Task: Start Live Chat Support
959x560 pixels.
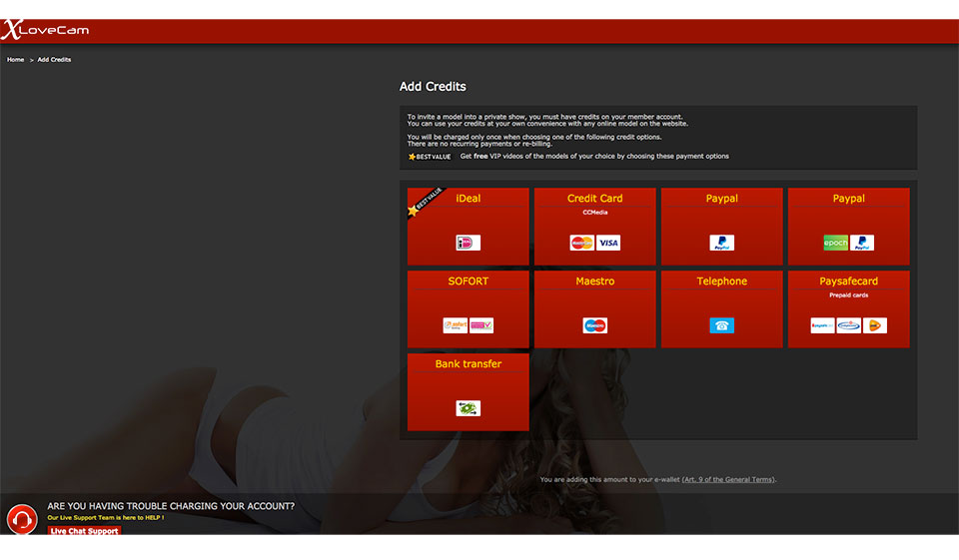Action: pyautogui.click(x=84, y=531)
